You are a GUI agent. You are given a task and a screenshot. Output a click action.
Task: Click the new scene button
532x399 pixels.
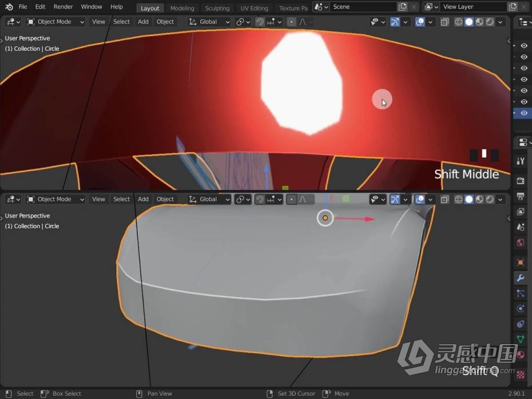click(x=402, y=7)
